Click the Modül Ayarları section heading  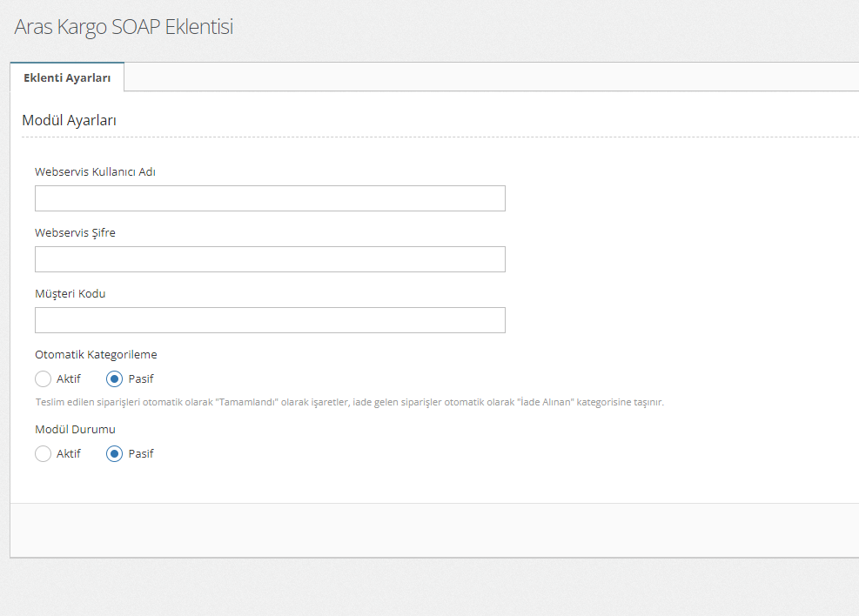coord(69,120)
